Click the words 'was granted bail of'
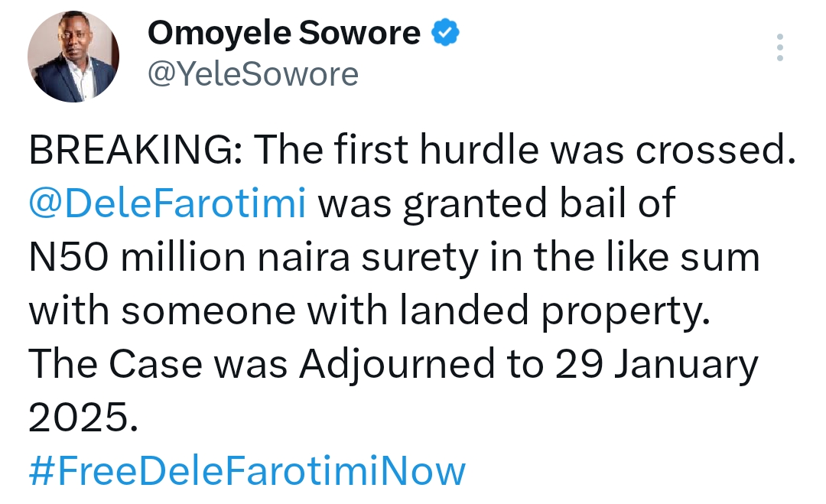This screenshot has height=504, width=826. click(497, 204)
